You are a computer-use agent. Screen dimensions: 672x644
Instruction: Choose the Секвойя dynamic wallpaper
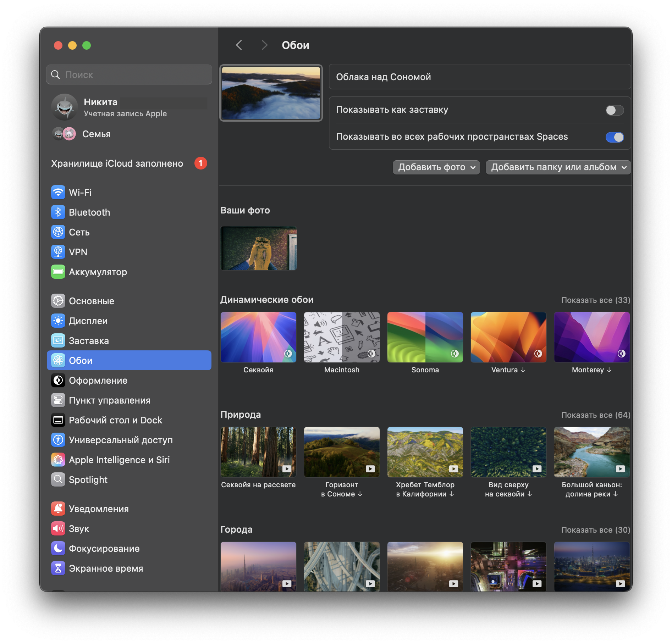[259, 337]
